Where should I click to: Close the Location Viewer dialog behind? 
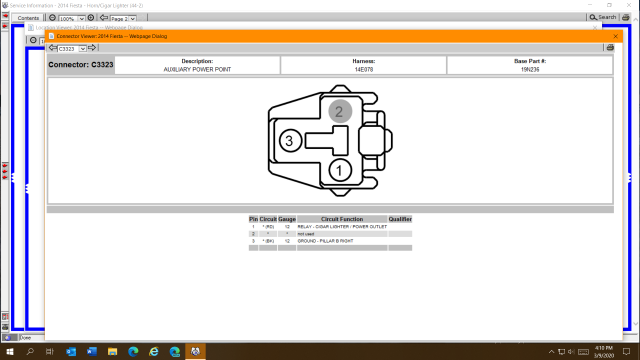(x=595, y=27)
